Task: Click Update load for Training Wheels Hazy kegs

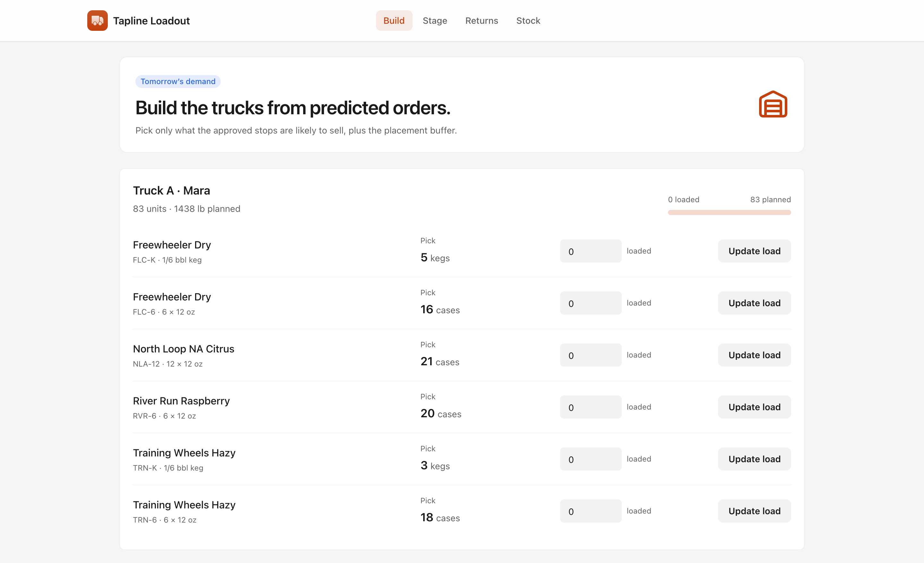Action: (x=754, y=459)
